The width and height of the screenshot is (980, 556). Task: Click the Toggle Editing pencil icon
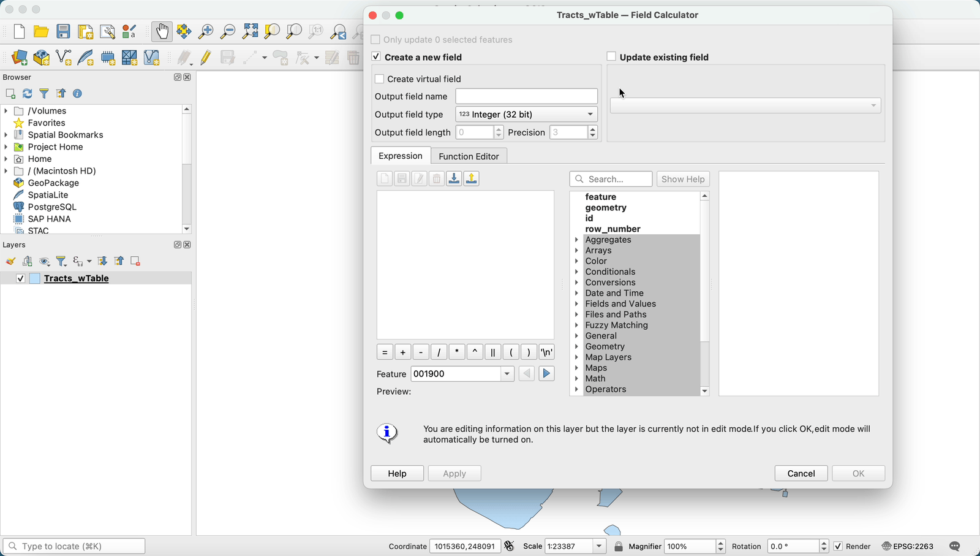205,57
